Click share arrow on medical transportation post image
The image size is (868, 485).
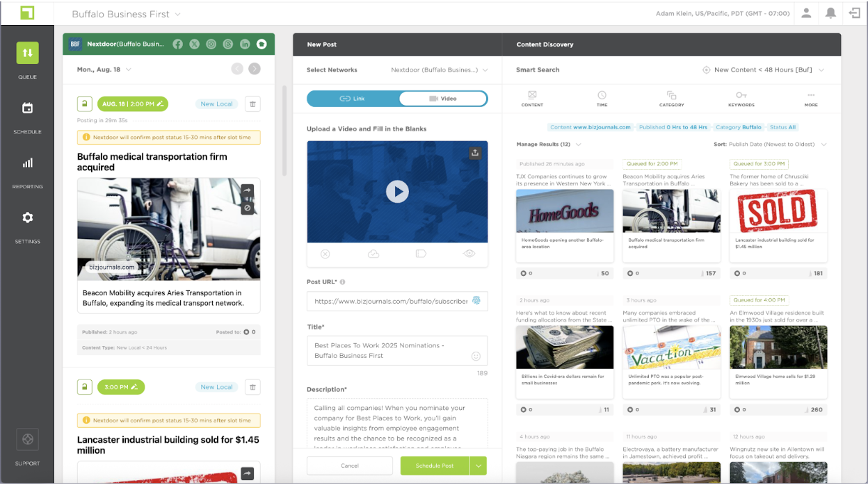tap(248, 190)
